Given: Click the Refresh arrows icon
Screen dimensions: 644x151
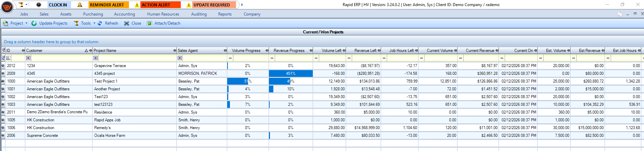Looking at the screenshot, I should (100, 23).
